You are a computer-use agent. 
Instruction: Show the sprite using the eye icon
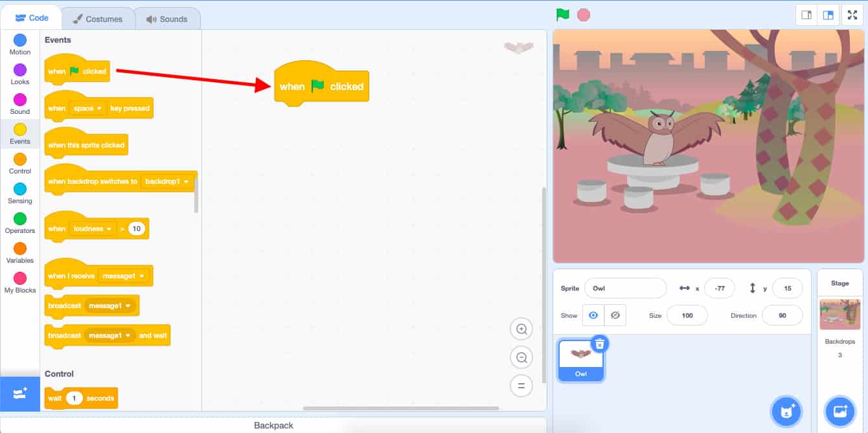tap(593, 315)
